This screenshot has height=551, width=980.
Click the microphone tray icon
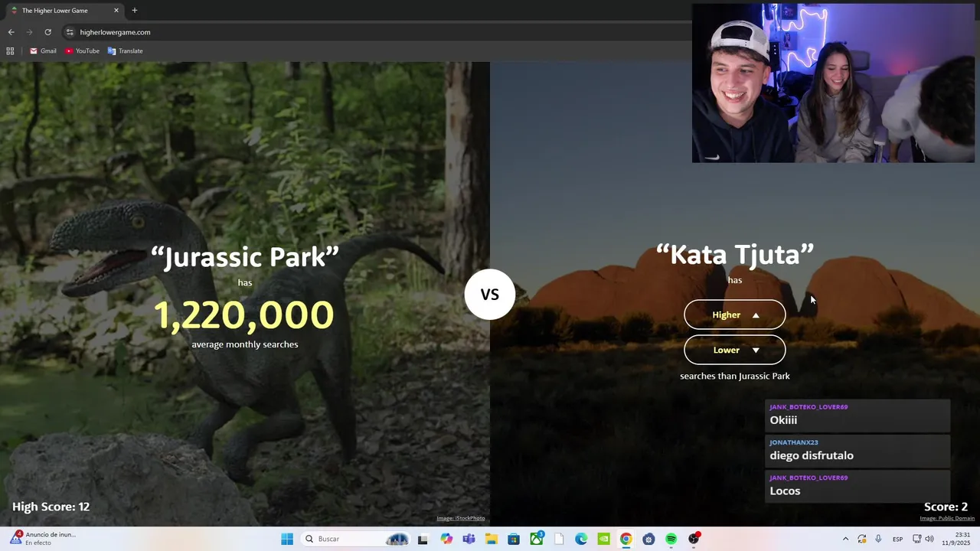click(x=878, y=539)
